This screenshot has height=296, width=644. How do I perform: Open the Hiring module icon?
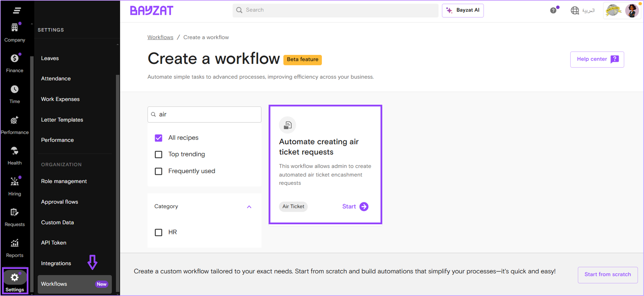click(x=14, y=182)
